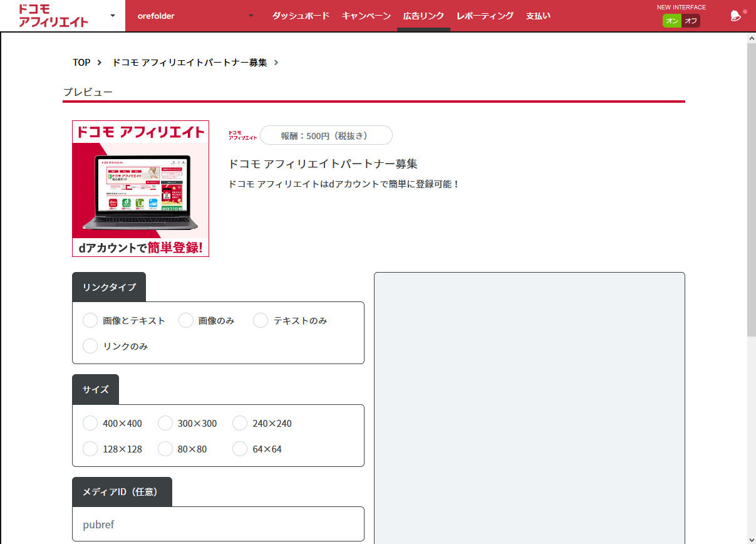Screen dimensions: 756x544
Task: Click the gray code preview area
Action: pos(529,407)
